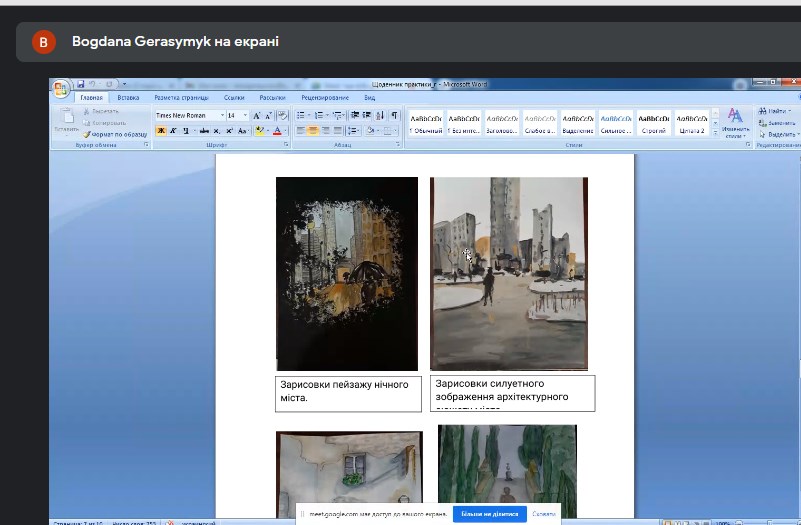801x525 pixels.
Task: Toggle italic К formatting
Action: 173,131
